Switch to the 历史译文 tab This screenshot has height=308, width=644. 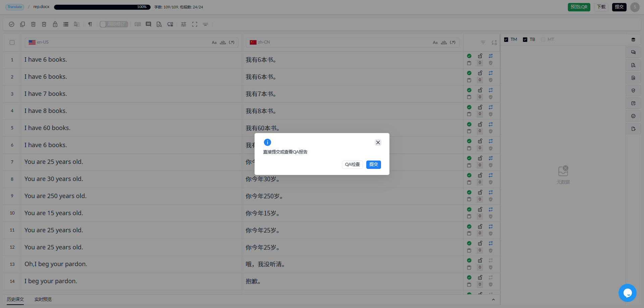coord(15,300)
